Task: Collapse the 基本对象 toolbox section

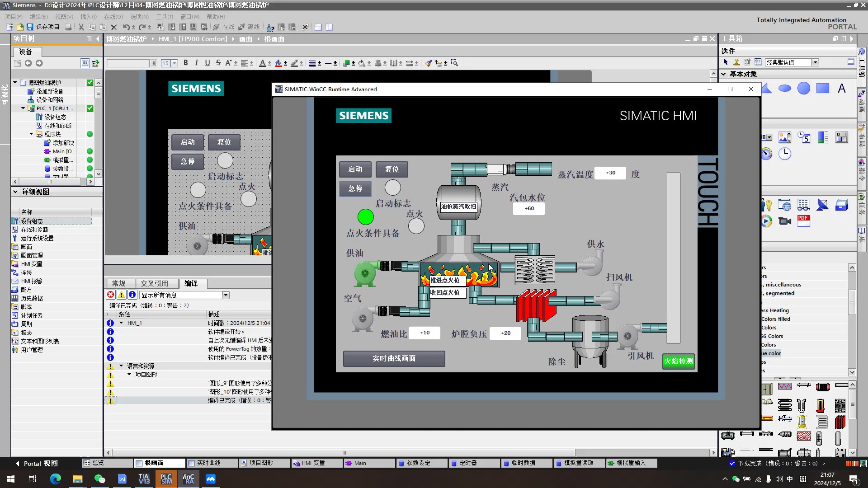Action: (723, 74)
